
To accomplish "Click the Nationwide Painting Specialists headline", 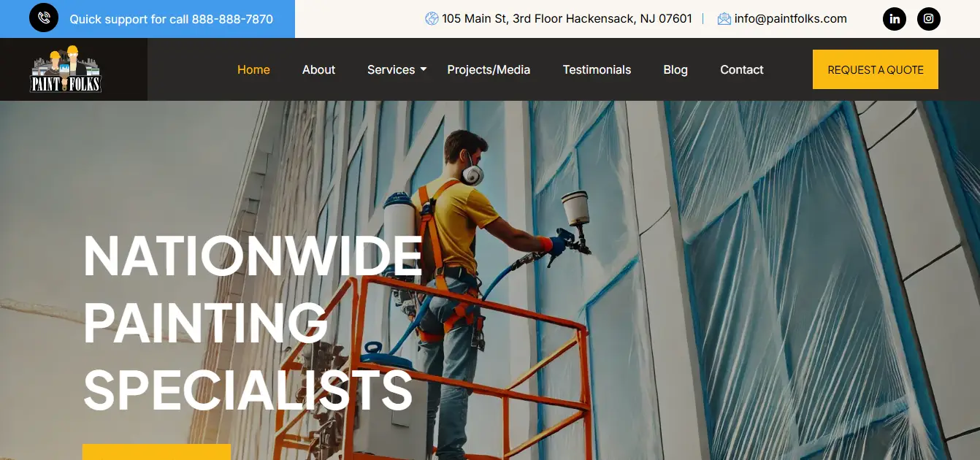I will pyautogui.click(x=253, y=323).
